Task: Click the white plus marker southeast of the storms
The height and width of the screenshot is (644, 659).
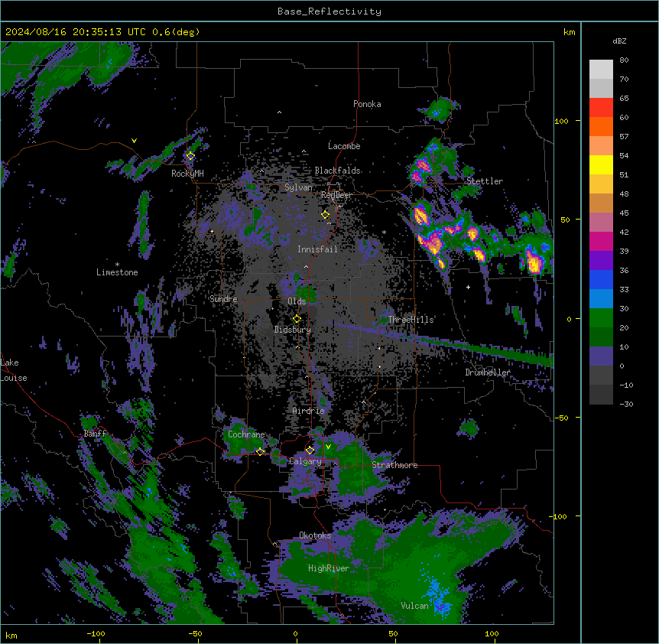Action: [x=468, y=287]
